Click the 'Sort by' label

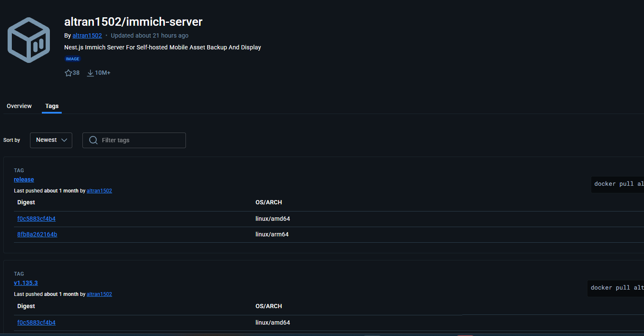[x=12, y=140]
